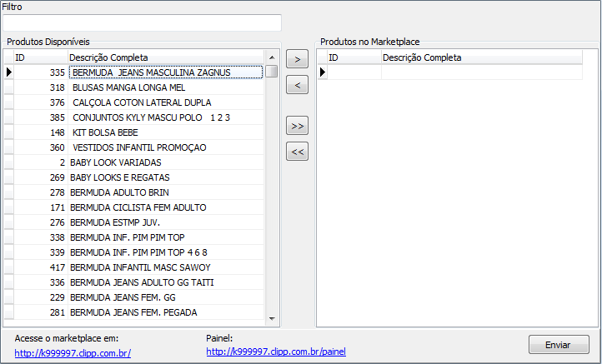The width and height of the screenshot is (602, 364).
Task: Select product KIT BOLSA BEBE
Action: 105,132
